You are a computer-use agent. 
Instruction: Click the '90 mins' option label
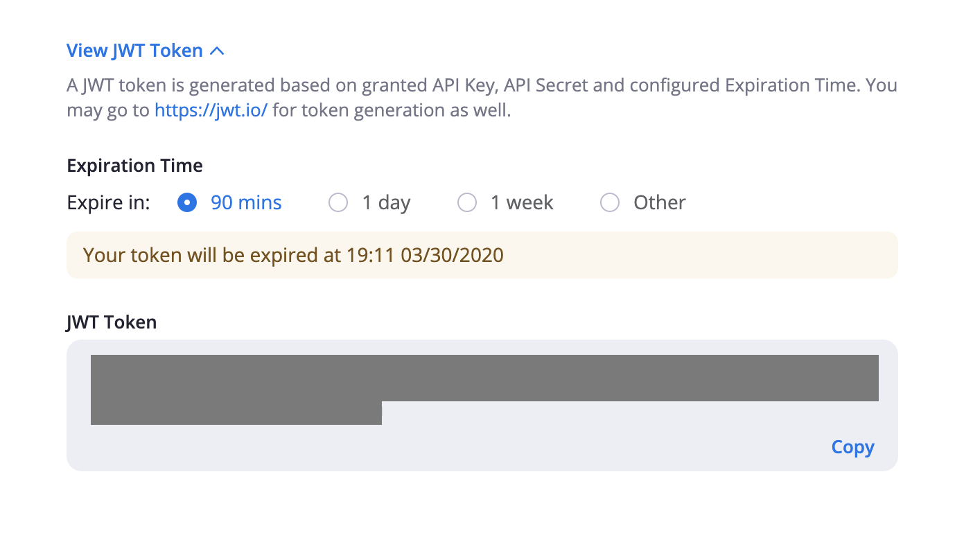tap(246, 202)
